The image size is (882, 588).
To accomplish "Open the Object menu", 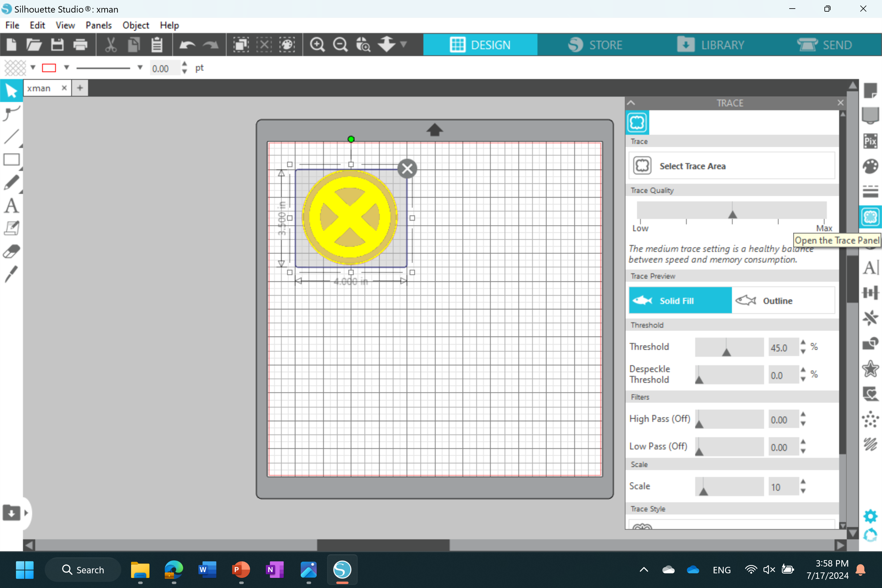I will (x=135, y=25).
